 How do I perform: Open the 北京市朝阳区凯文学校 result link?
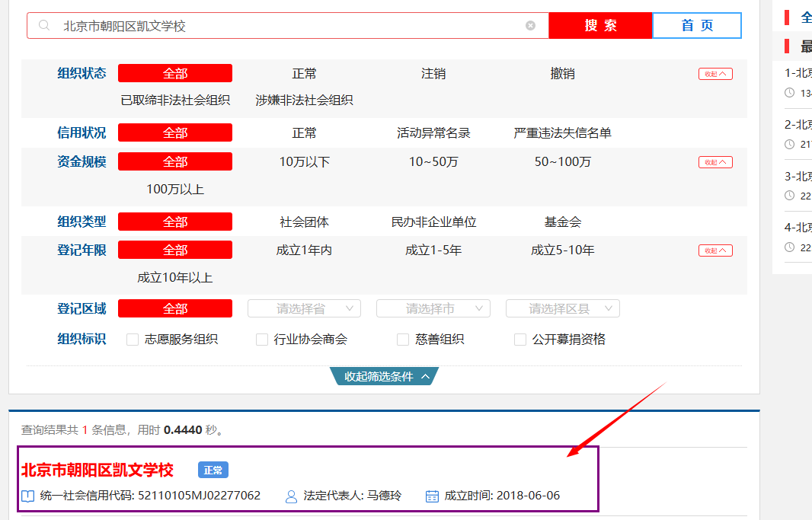point(98,470)
